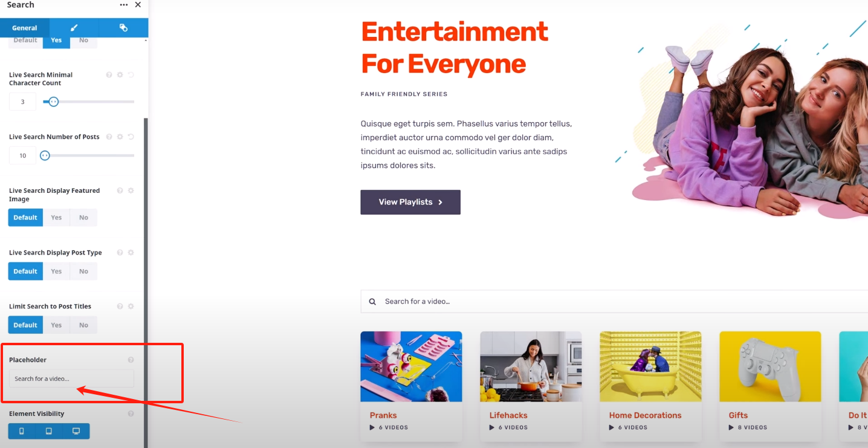868x448 pixels.
Task: Open the Search panel three-dots options menu
Action: (x=124, y=5)
